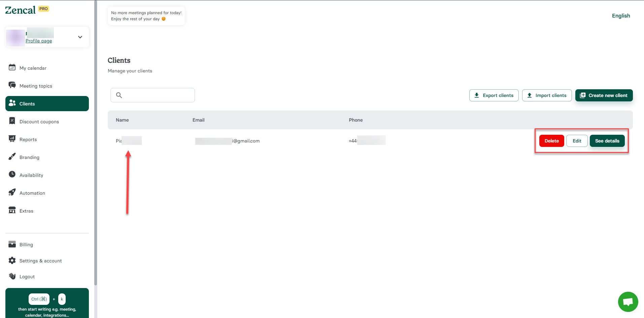Open Branding settings
The width and height of the screenshot is (644, 318).
29,157
